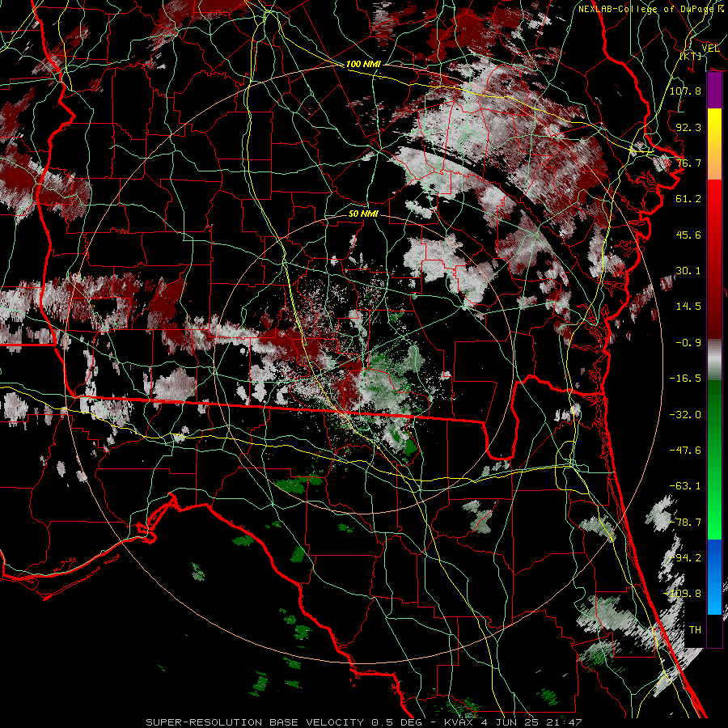
Task: Click the -94.2 value on the velocity scale
Action: tap(685, 557)
